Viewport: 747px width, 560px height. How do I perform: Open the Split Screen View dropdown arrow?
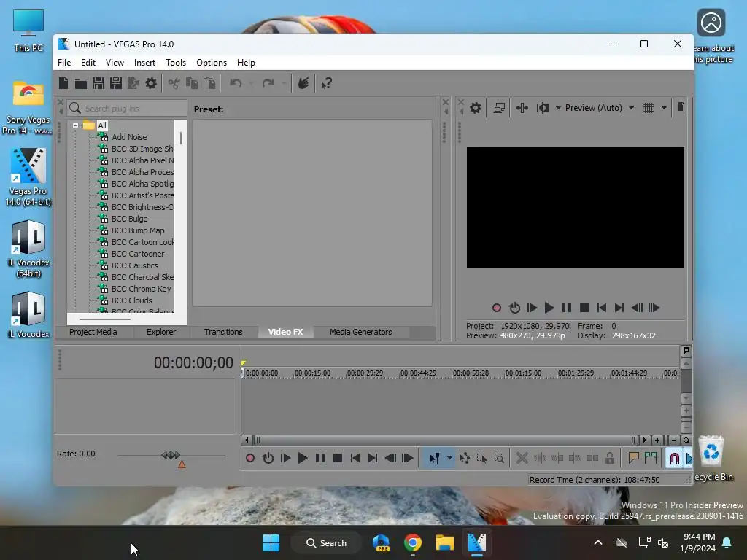coord(558,108)
